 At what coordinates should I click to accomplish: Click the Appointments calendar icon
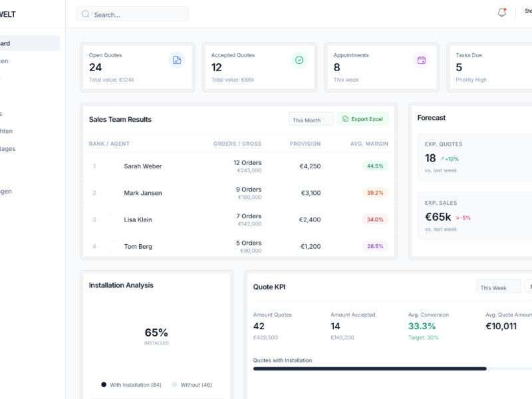coord(421,61)
